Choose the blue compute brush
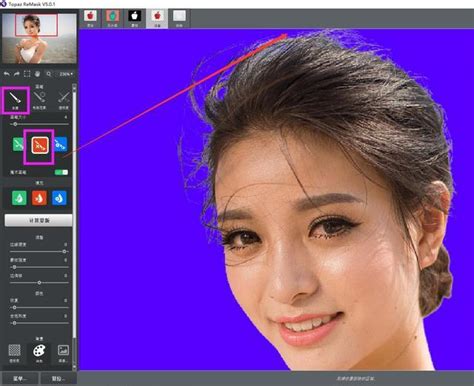The image size is (474, 386). (61, 145)
